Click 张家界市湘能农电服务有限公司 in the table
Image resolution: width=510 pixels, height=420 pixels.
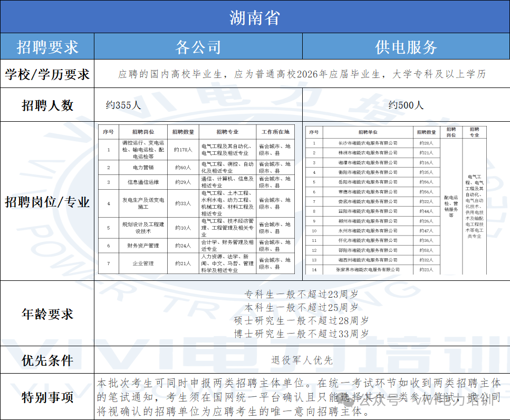click(368, 270)
